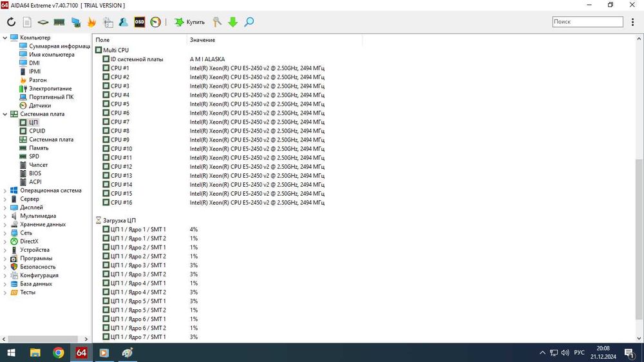Expand the Сеть tree node

point(5,233)
